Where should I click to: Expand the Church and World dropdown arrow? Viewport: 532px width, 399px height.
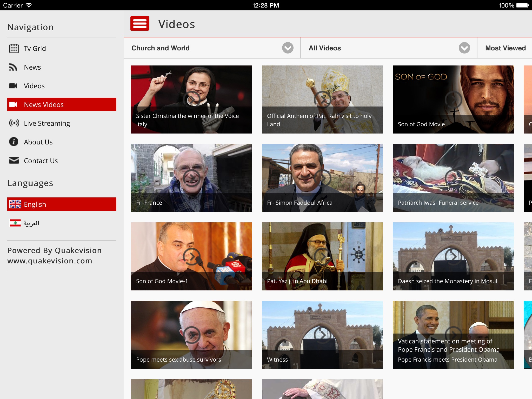point(288,48)
